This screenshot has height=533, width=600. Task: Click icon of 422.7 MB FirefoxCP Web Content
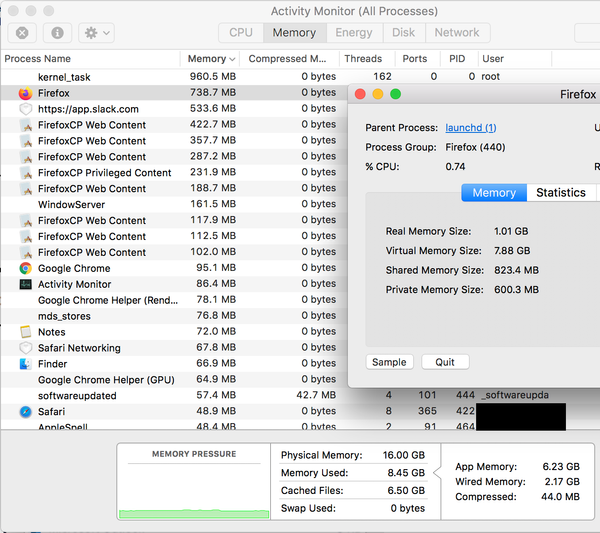(x=26, y=125)
